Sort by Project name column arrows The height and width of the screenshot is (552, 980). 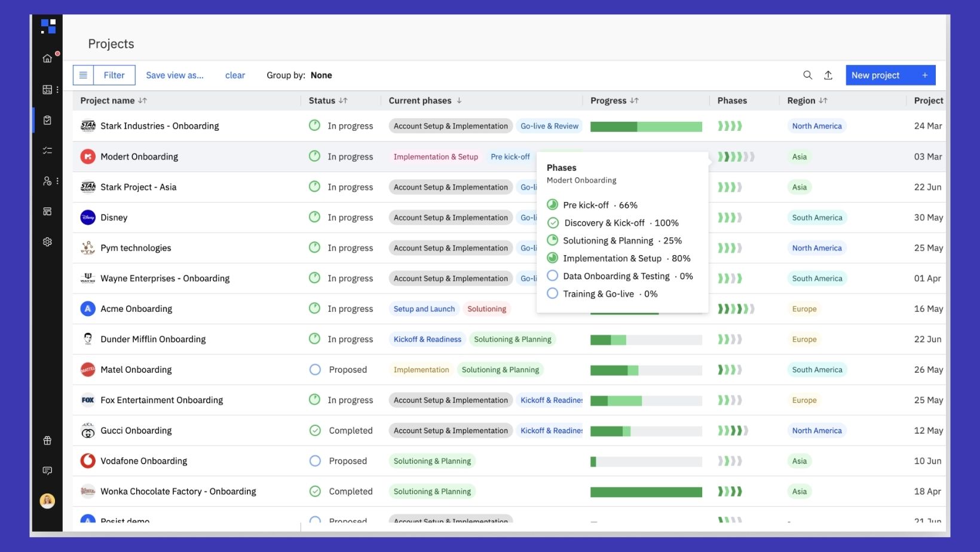tap(142, 100)
